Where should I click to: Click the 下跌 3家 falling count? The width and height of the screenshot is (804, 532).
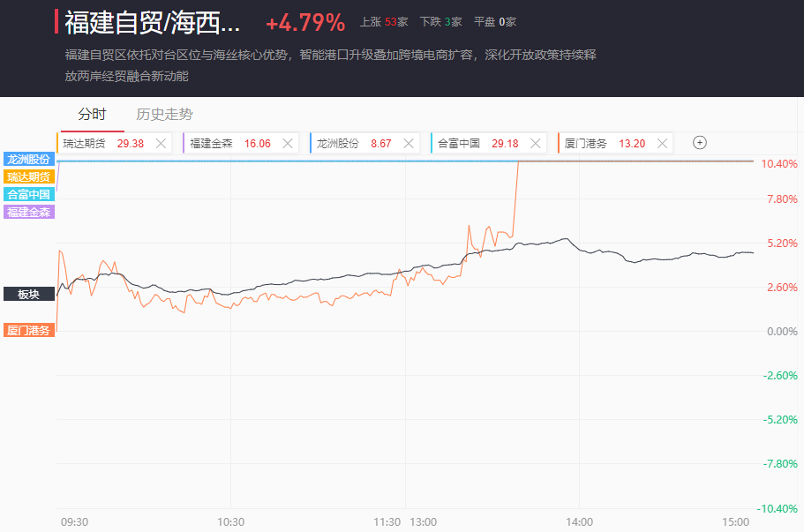point(440,22)
